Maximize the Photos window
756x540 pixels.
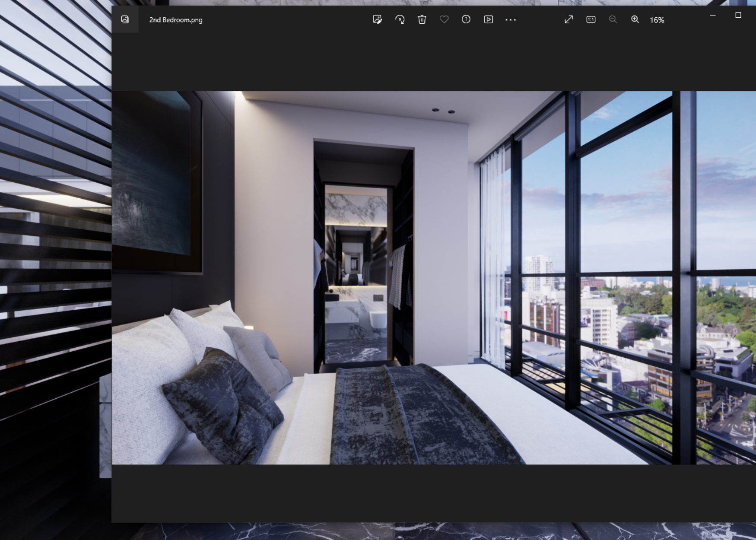coord(738,15)
